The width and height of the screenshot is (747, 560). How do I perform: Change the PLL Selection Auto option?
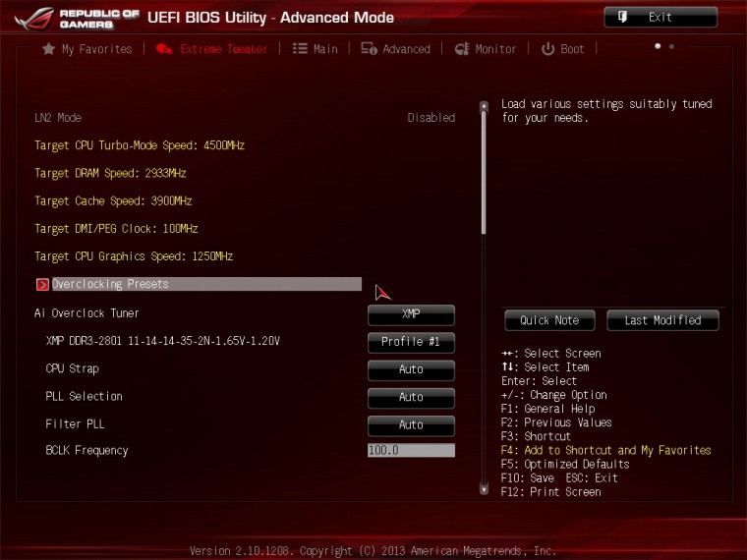(411, 397)
